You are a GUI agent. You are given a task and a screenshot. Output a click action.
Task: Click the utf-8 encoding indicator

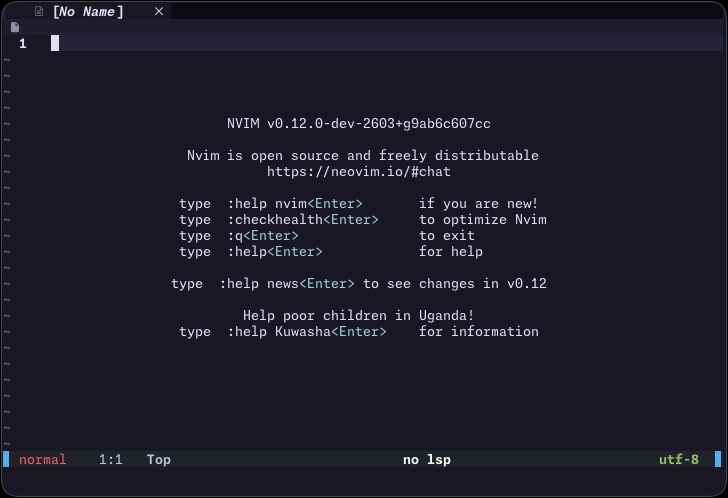pyautogui.click(x=679, y=459)
